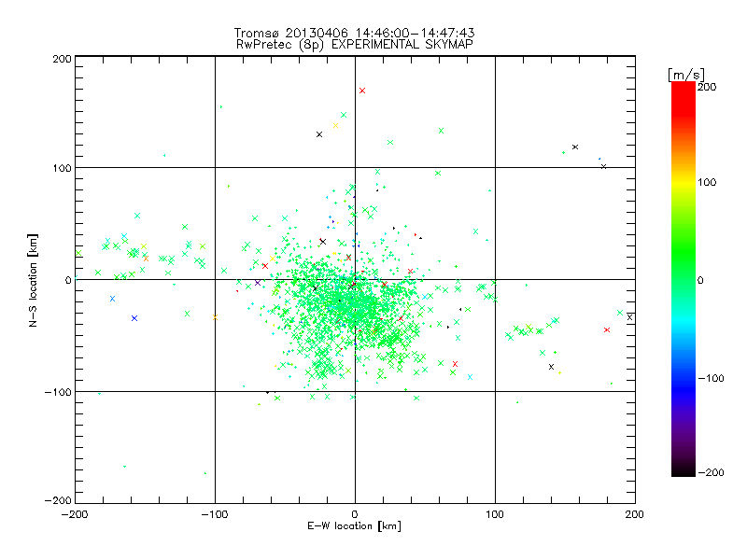
Task: Click the y-axis "-100" tick label
Action: pos(58,392)
